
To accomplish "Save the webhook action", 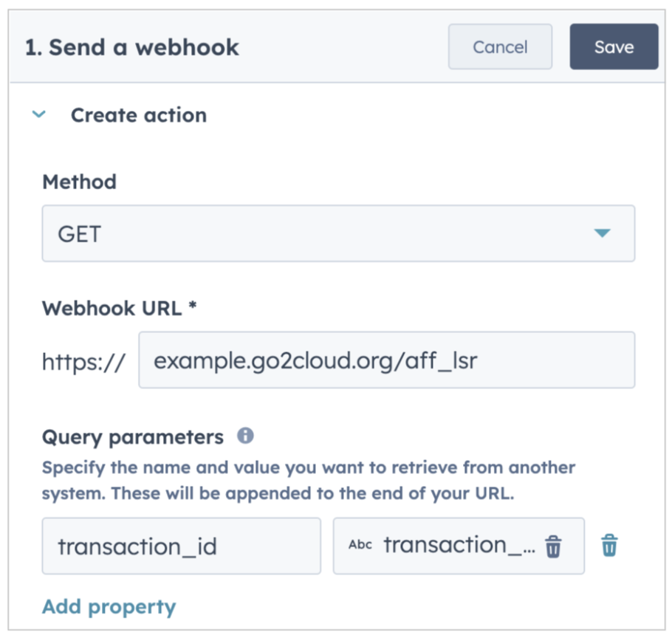I will (x=614, y=47).
